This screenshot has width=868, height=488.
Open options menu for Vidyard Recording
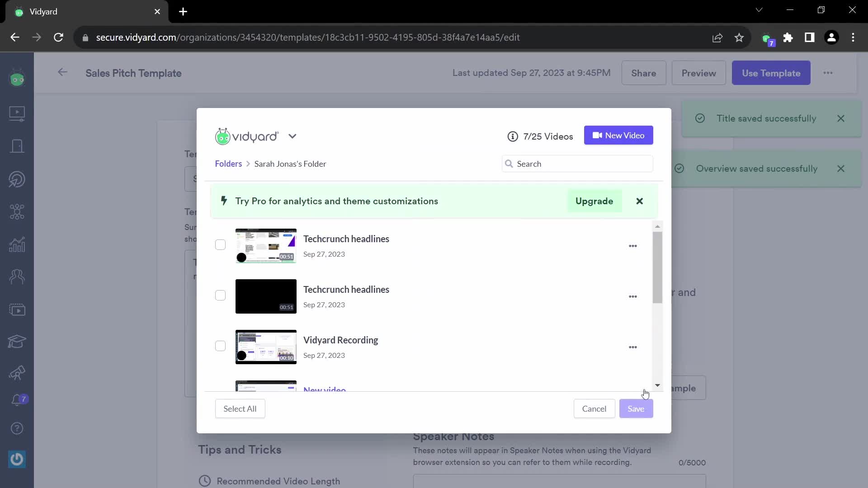632,347
